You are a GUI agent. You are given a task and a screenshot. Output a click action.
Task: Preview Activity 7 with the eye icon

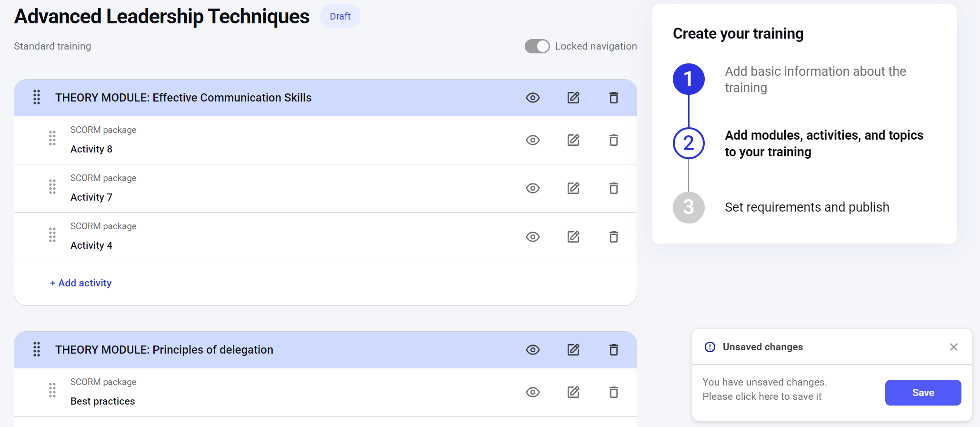point(533,188)
